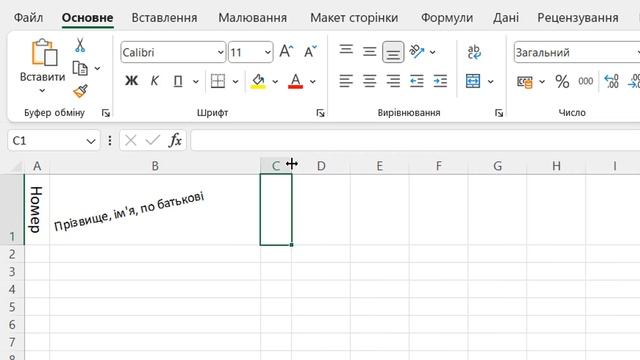Activate the Format Painter brush
Screen dimensions: 640x360
[x=80, y=91]
